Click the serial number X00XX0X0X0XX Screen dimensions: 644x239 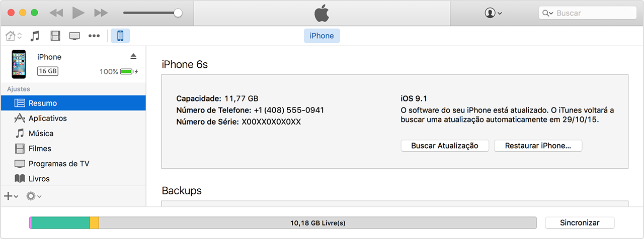pos(271,122)
